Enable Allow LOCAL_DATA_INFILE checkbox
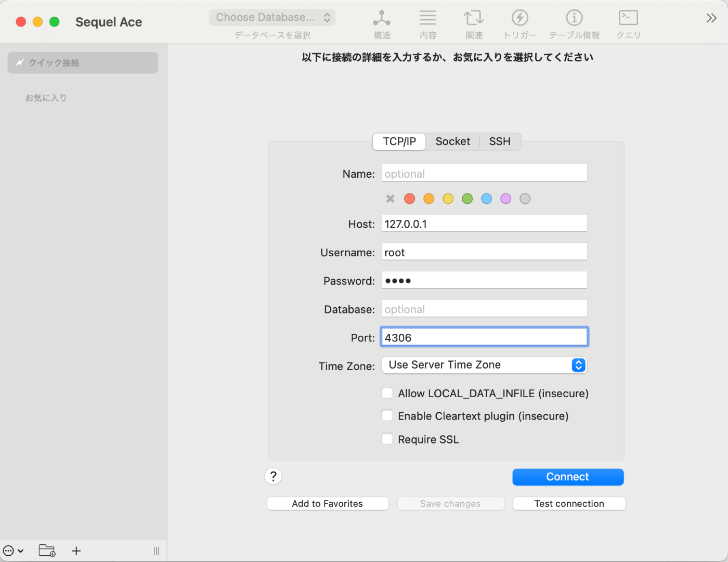Image resolution: width=728 pixels, height=562 pixels. pos(387,393)
